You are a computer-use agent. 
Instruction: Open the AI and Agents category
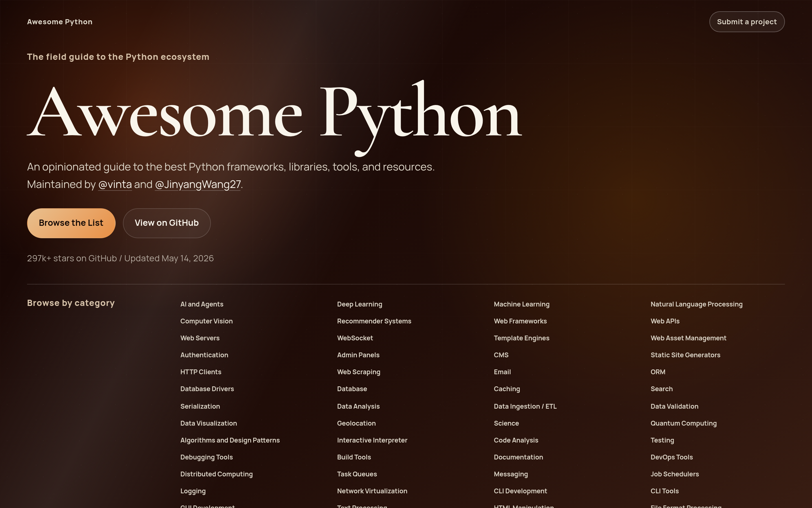[x=202, y=304]
